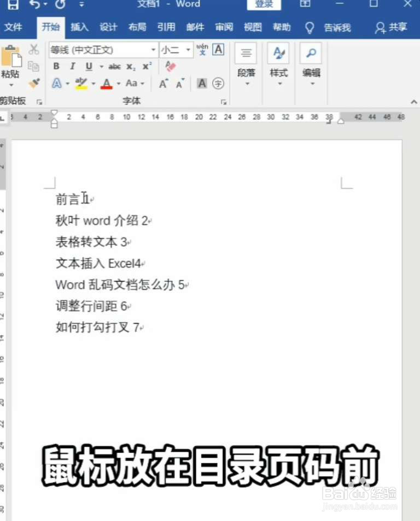Viewport: 420px width, 521px height.
Task: Click the Text Effects A icon
Action: (57, 83)
